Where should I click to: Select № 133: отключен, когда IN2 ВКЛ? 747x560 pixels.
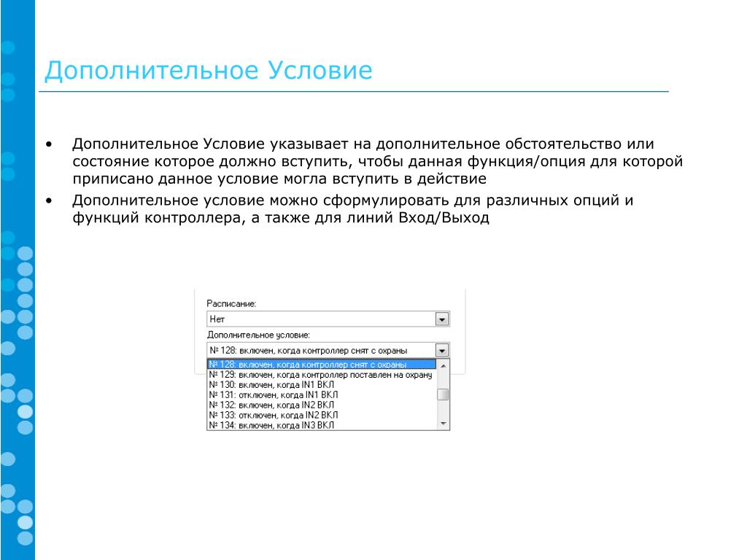[x=322, y=415]
